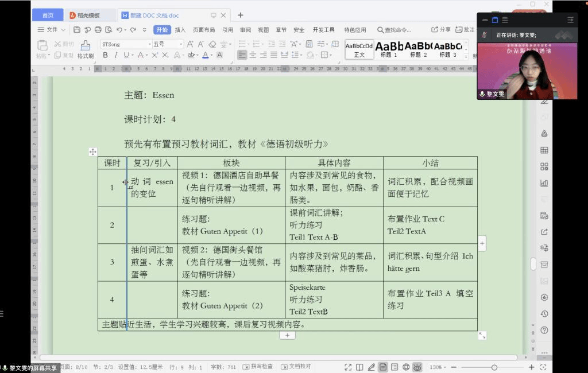Click the 查找命令 search box

click(397, 30)
